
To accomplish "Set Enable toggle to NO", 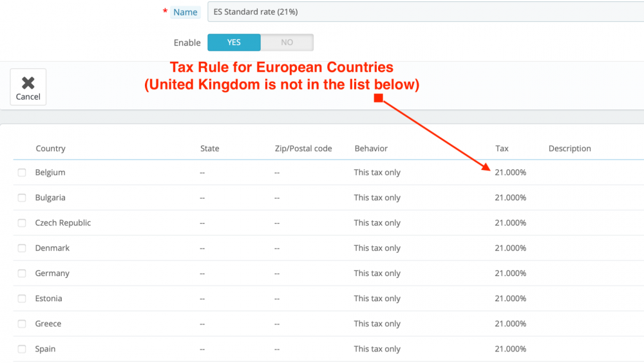I will pos(287,42).
